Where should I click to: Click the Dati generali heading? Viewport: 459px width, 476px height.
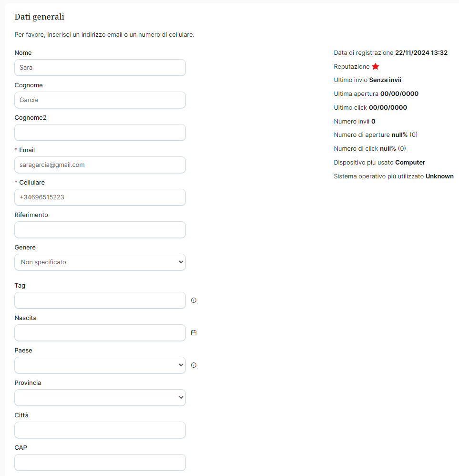[x=40, y=17]
